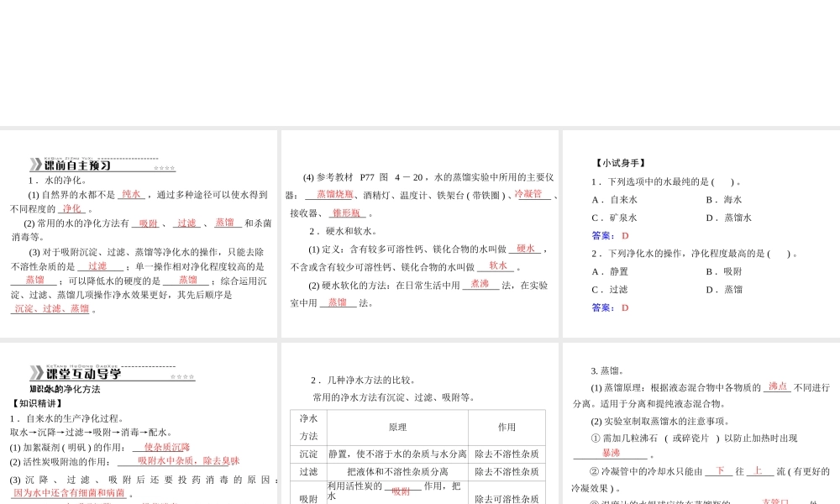
Task: Click the line '常用的净水方法有沉淀、过滤、吸附等。'
Action: [394, 397]
